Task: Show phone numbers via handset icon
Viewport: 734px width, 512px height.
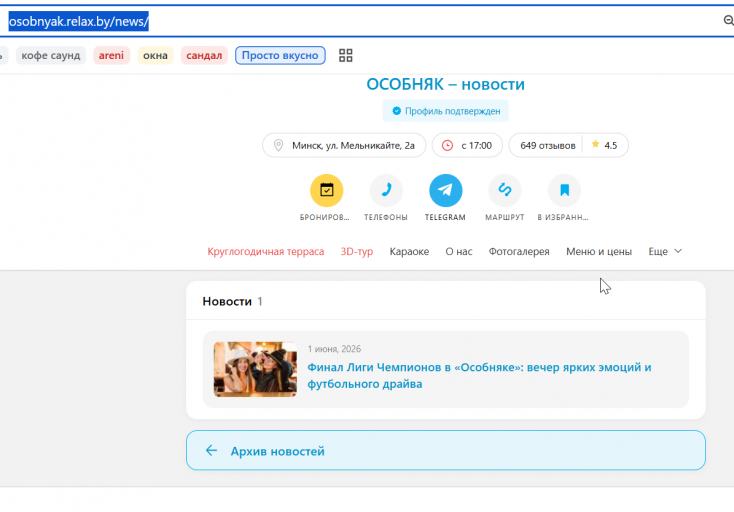Action: click(x=386, y=190)
